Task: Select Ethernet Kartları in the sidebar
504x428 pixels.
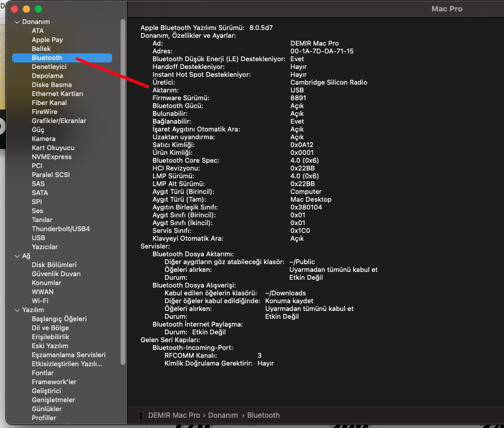Action: pos(58,94)
